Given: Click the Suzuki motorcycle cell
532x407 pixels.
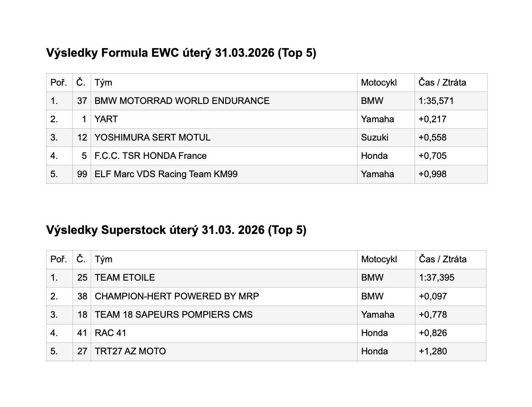Looking at the screenshot, I should pyautogui.click(x=375, y=137).
